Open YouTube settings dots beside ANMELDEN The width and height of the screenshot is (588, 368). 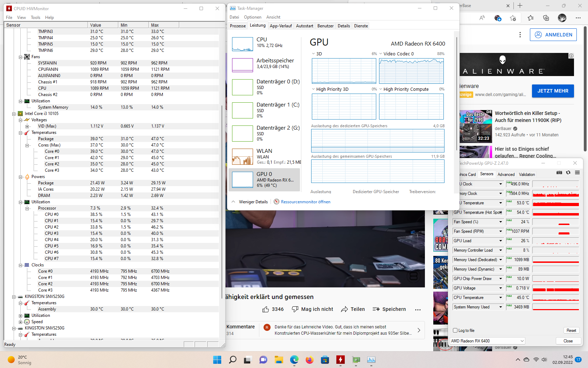coord(520,35)
